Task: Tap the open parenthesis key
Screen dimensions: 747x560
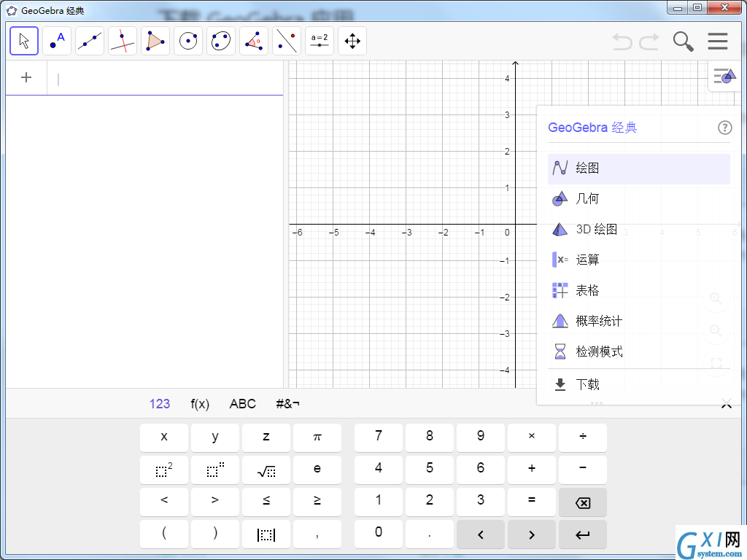Action: pyautogui.click(x=164, y=534)
